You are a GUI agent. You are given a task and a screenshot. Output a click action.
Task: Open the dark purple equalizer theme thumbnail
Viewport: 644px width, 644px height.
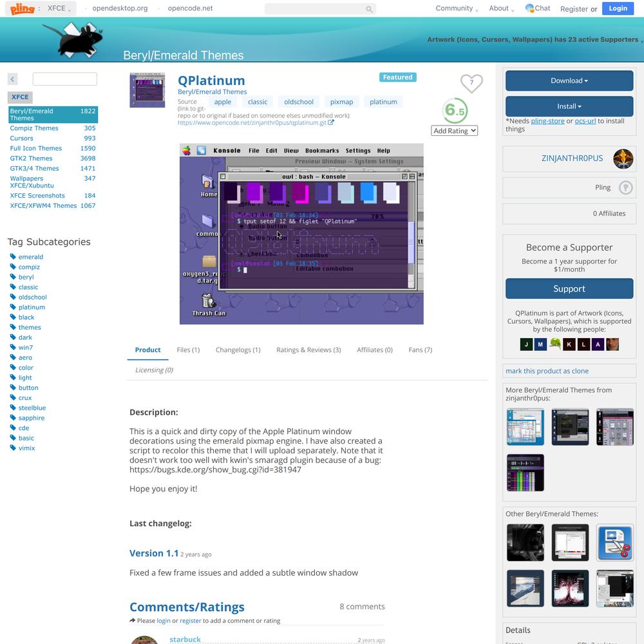526,473
